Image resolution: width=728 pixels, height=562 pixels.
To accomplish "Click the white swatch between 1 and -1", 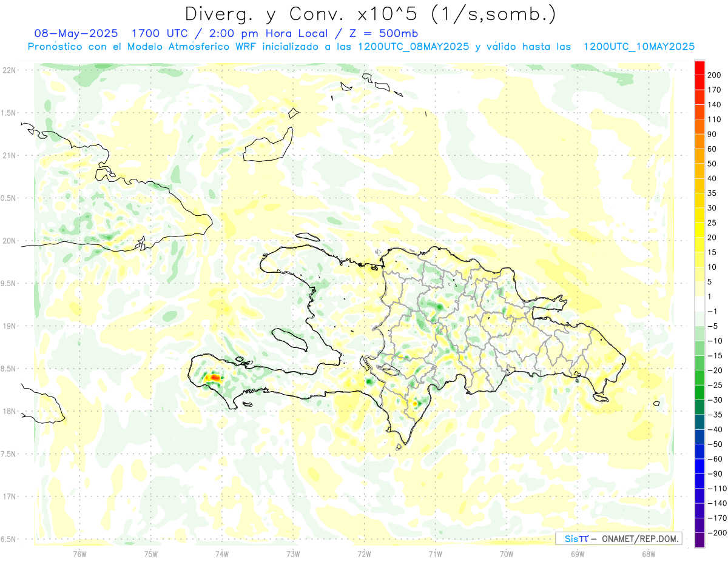I will tap(699, 304).
